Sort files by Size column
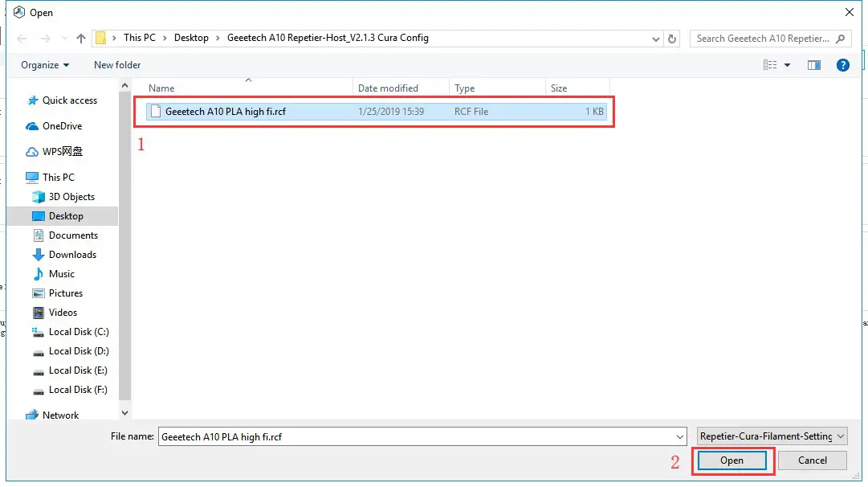 click(559, 88)
